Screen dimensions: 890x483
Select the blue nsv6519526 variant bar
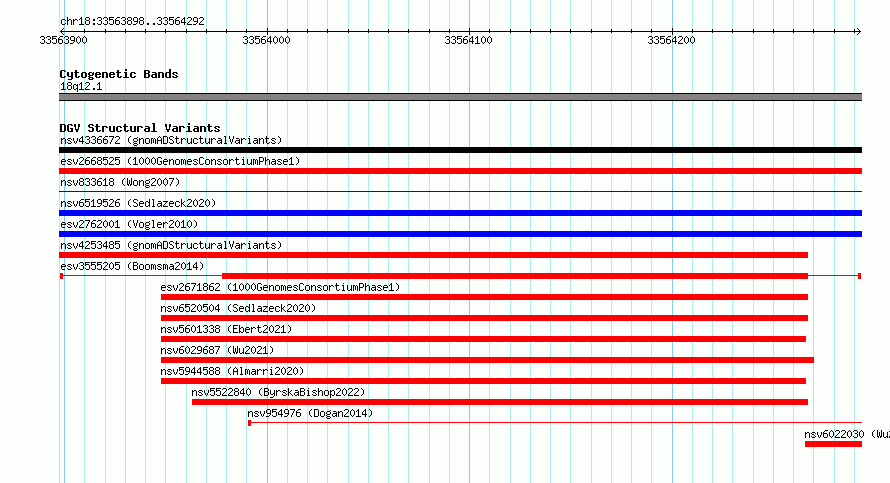[x=460, y=213]
